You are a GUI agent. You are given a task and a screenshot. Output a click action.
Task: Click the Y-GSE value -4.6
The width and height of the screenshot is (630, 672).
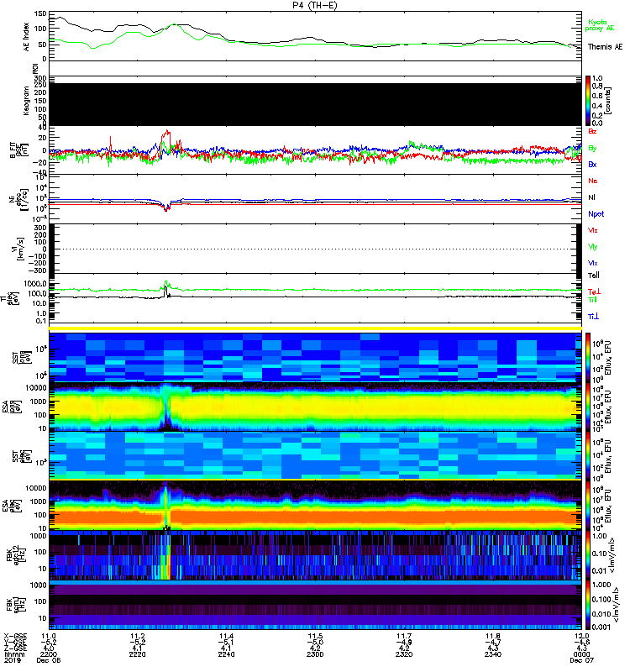click(581, 642)
